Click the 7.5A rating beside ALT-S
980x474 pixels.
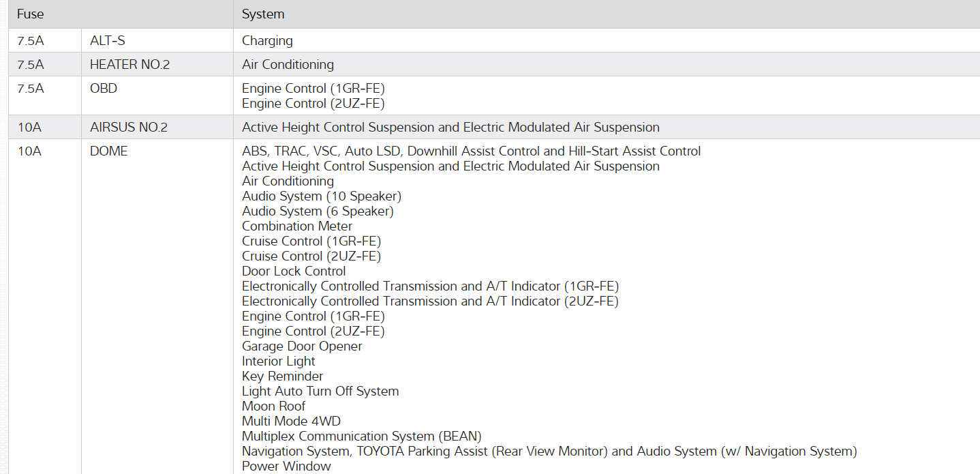coord(31,41)
